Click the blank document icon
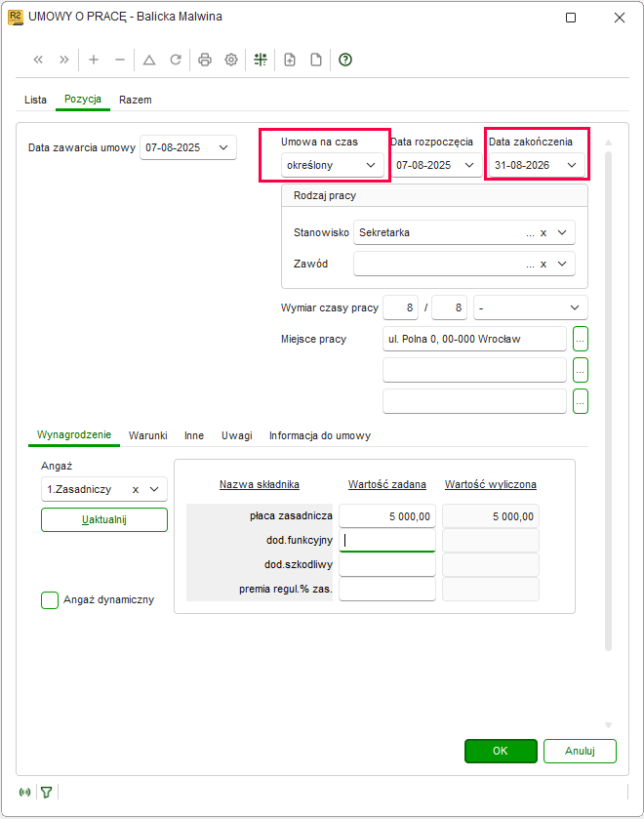The height and width of the screenshot is (819, 644). pyautogui.click(x=316, y=60)
